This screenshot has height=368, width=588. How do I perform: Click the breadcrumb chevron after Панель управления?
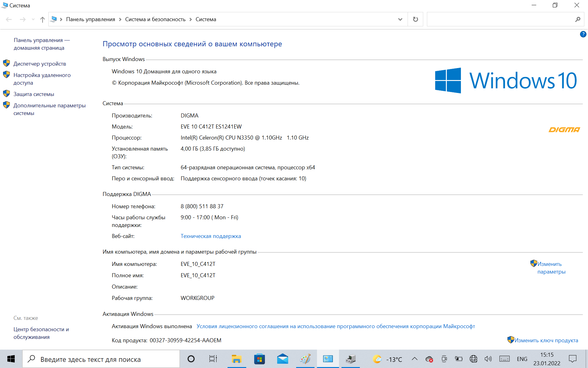[x=120, y=19]
